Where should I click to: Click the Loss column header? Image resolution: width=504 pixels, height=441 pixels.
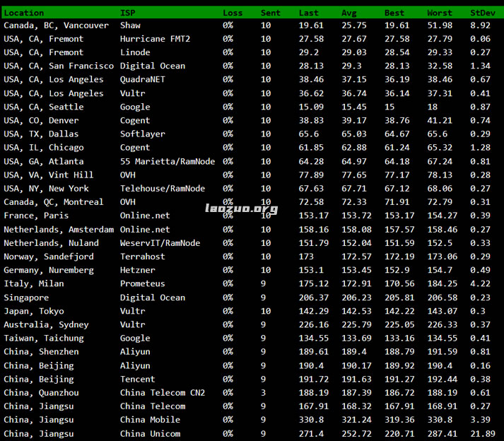(233, 13)
